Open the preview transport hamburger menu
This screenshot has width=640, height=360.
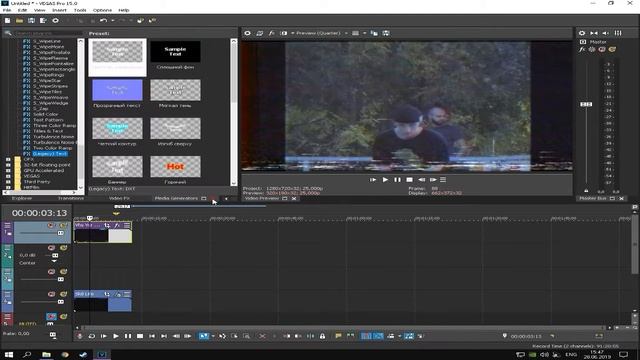pyautogui.click(x=443, y=180)
